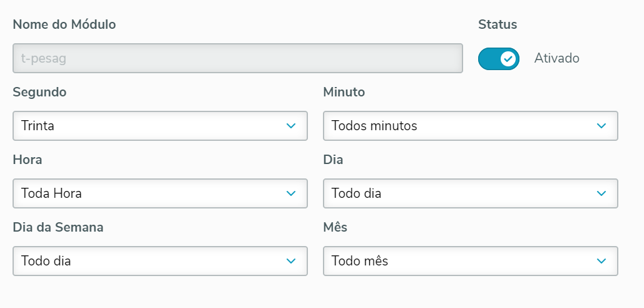Click the Minuto field label

click(344, 92)
